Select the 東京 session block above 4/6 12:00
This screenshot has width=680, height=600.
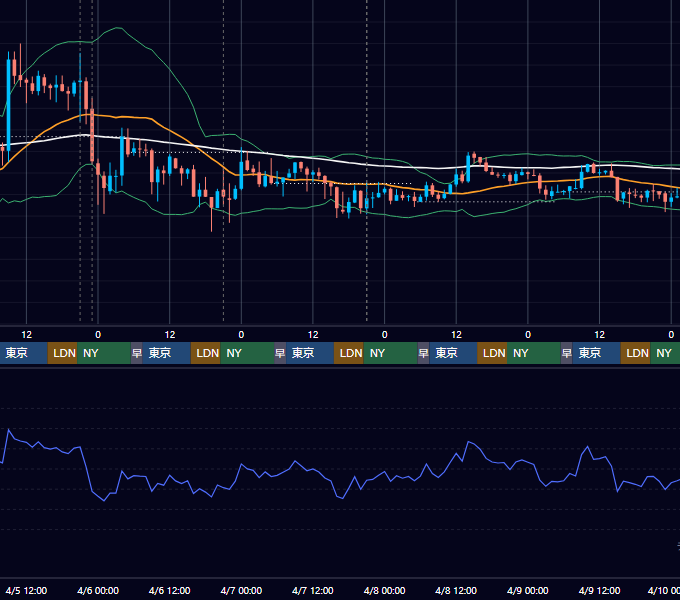[167, 353]
